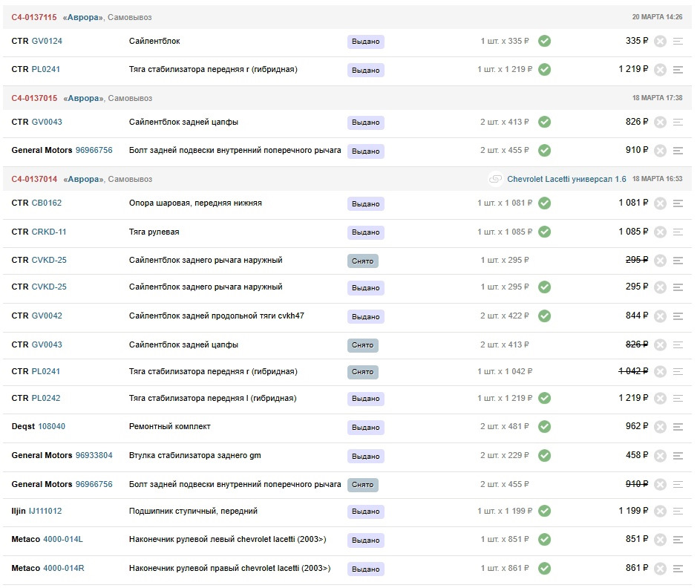Click the green checkmark on the PL0242 row
Viewport: 700px width, 588px height.
544,398
